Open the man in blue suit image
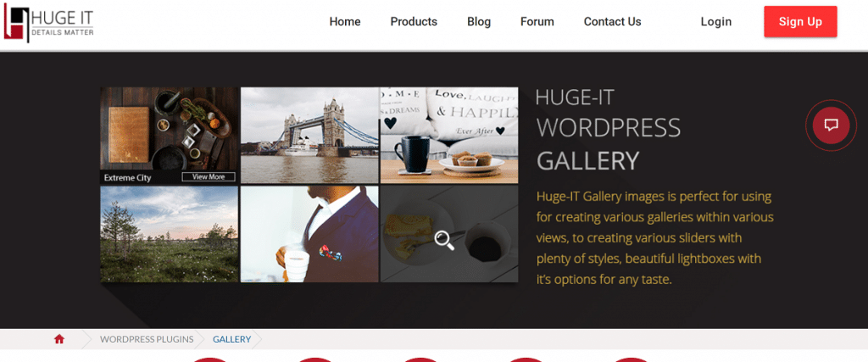Viewport: 868px width, 362px height. 309,234
